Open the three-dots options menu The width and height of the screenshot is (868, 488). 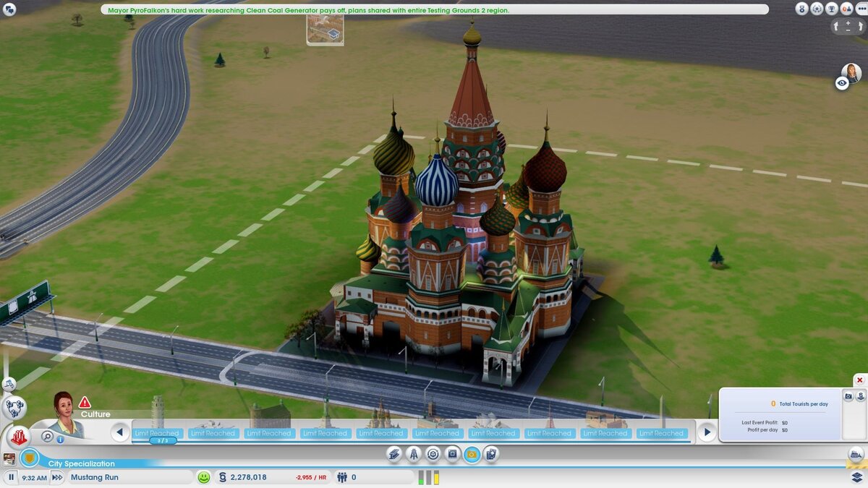pyautogui.click(x=861, y=9)
